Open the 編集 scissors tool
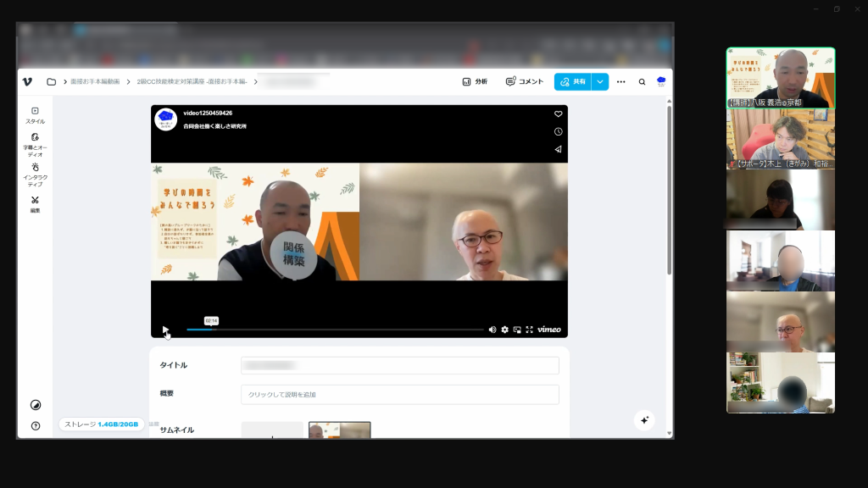Image resolution: width=868 pixels, height=488 pixels. [35, 203]
